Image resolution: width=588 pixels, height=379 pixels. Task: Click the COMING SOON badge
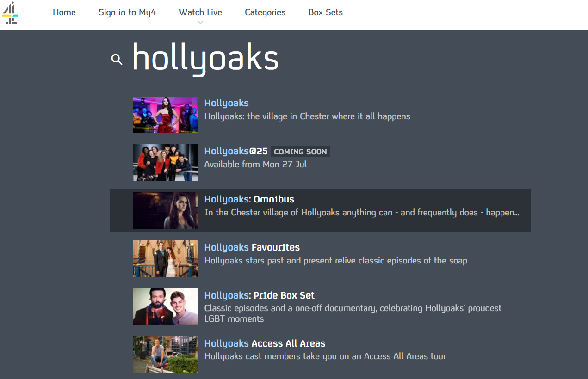[x=300, y=152]
